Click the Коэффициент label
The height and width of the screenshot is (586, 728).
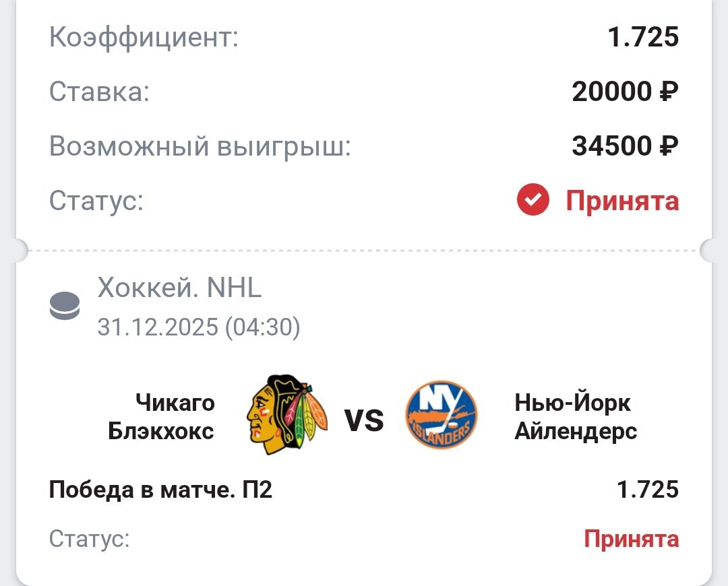click(144, 38)
